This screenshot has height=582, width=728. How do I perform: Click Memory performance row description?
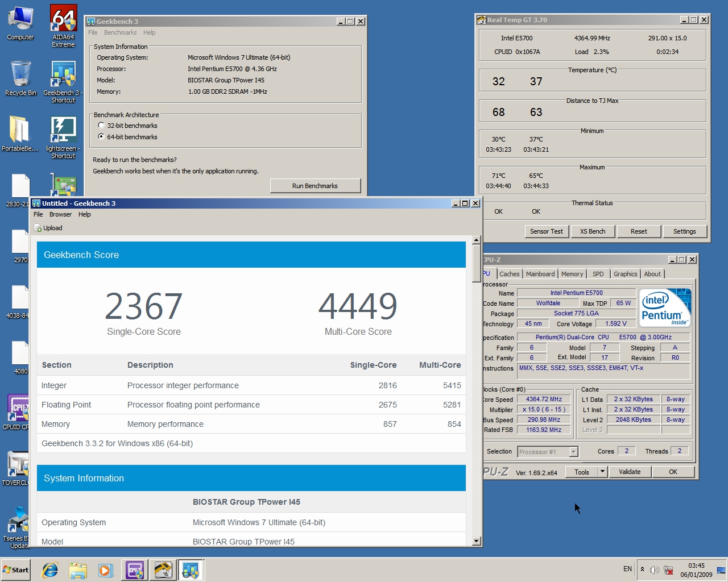[x=166, y=424]
